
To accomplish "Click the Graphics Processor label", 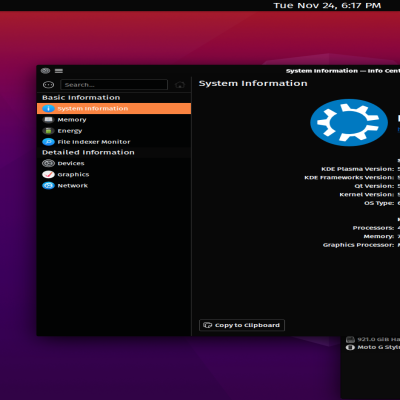I will tap(358, 245).
